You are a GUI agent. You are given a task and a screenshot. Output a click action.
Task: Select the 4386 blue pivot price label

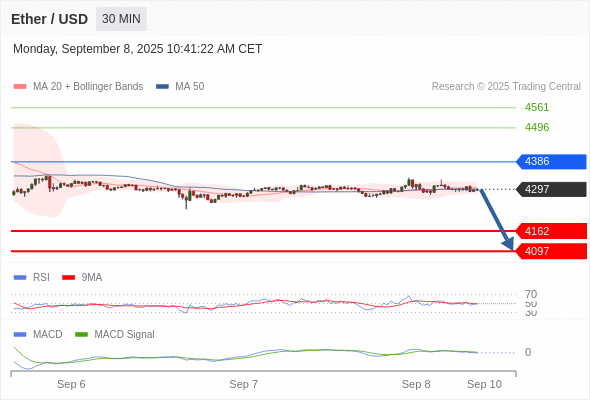(551, 161)
